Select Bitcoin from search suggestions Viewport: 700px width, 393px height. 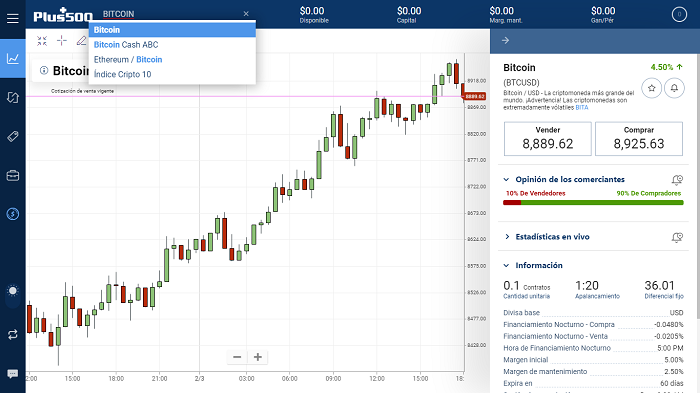172,29
